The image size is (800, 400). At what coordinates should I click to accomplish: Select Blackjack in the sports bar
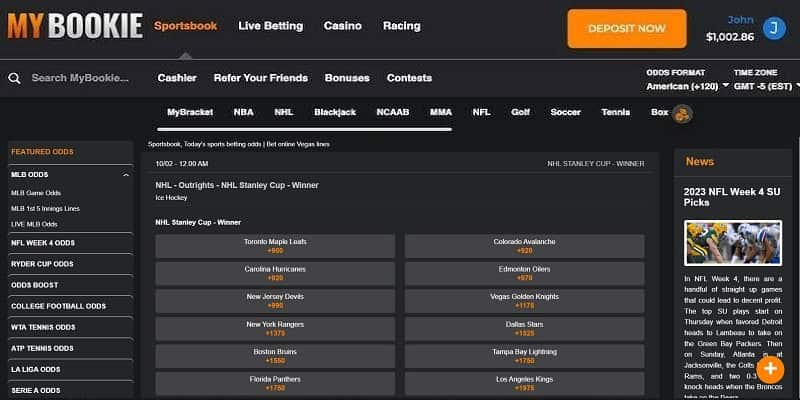335,112
